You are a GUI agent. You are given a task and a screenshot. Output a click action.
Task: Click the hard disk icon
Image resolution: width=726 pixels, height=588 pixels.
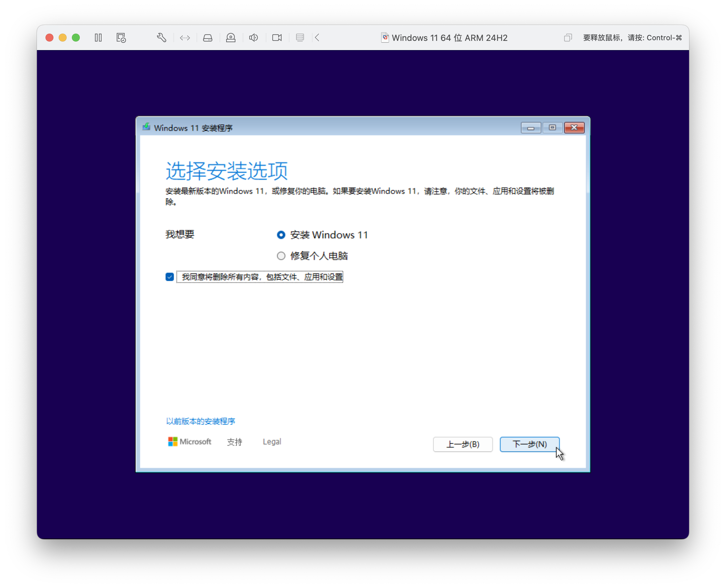pyautogui.click(x=208, y=38)
